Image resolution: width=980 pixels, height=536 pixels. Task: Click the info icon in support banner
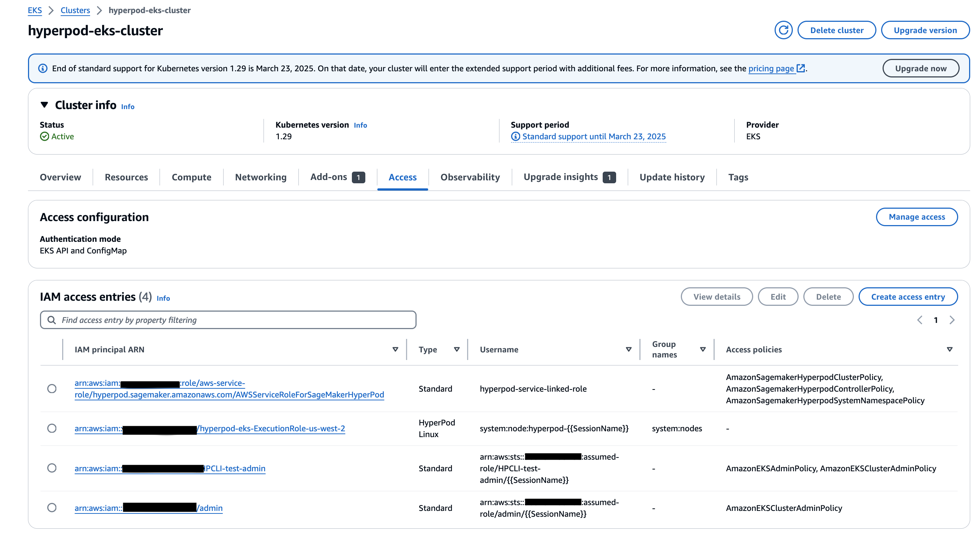(43, 68)
